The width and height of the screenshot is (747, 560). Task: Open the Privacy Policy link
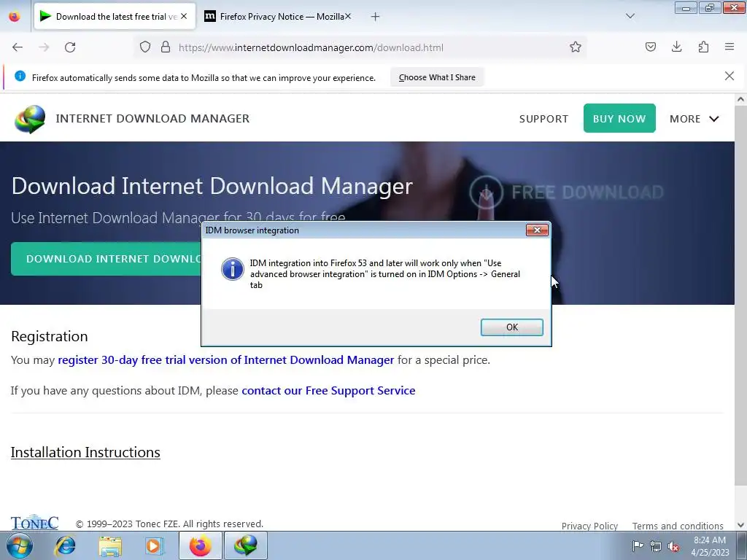pyautogui.click(x=589, y=526)
